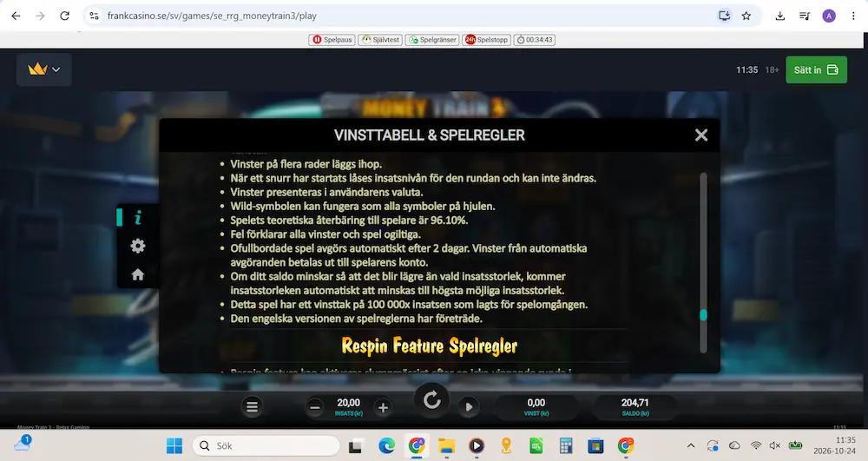Open Spelgränser limits
This screenshot has width=868, height=461.
pos(431,40)
